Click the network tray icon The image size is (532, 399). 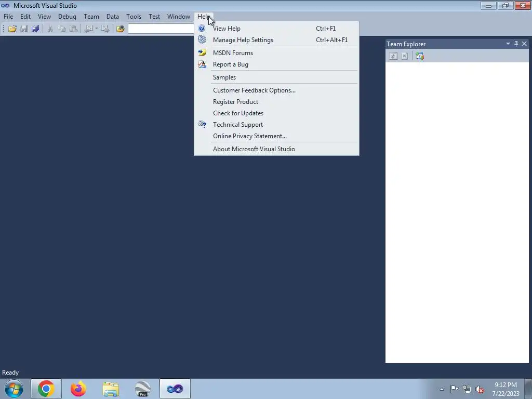(467, 389)
